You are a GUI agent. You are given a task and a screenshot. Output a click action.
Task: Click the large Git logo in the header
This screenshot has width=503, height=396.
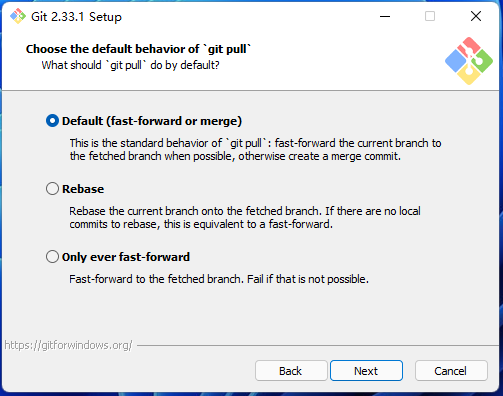coord(469,61)
